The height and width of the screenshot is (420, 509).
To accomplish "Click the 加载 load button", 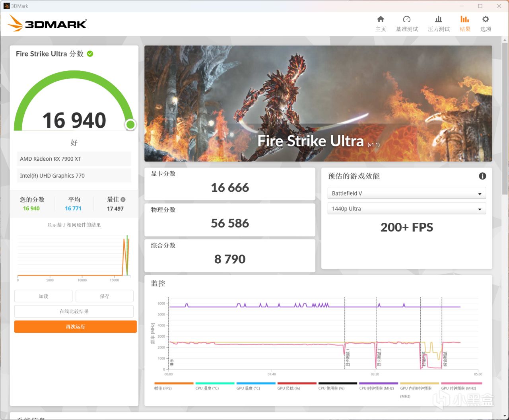I will tap(43, 296).
